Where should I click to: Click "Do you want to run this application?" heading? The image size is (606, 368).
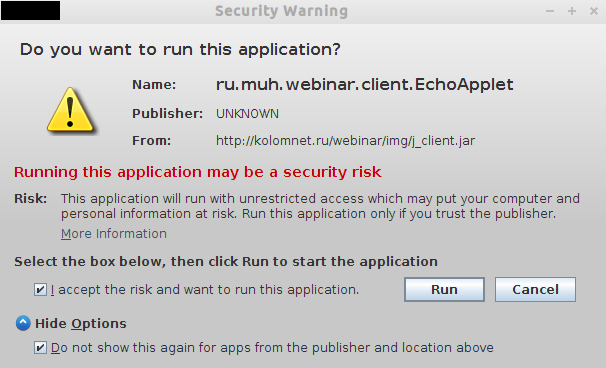(x=180, y=50)
